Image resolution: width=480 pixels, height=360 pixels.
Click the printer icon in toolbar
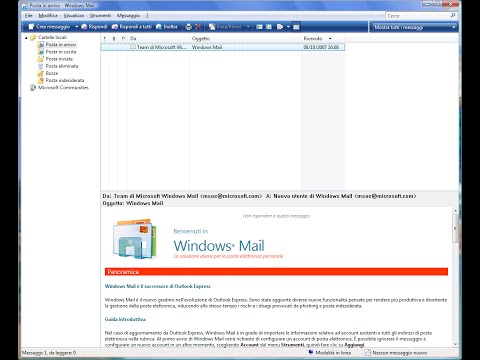click(188, 27)
